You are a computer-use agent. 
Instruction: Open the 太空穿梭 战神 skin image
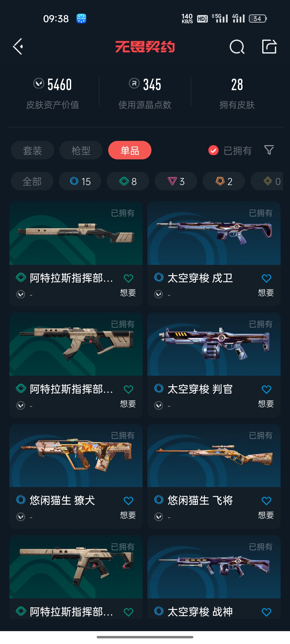214,567
